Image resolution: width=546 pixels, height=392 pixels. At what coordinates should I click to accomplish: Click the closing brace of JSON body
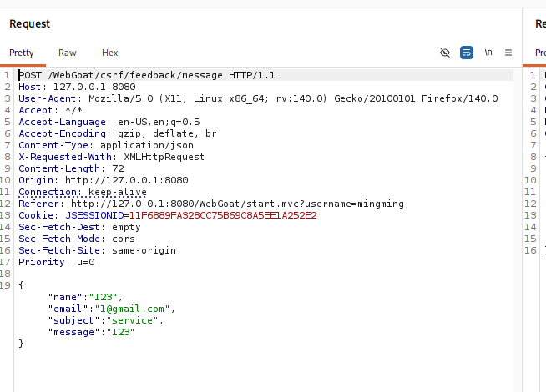pos(21,344)
